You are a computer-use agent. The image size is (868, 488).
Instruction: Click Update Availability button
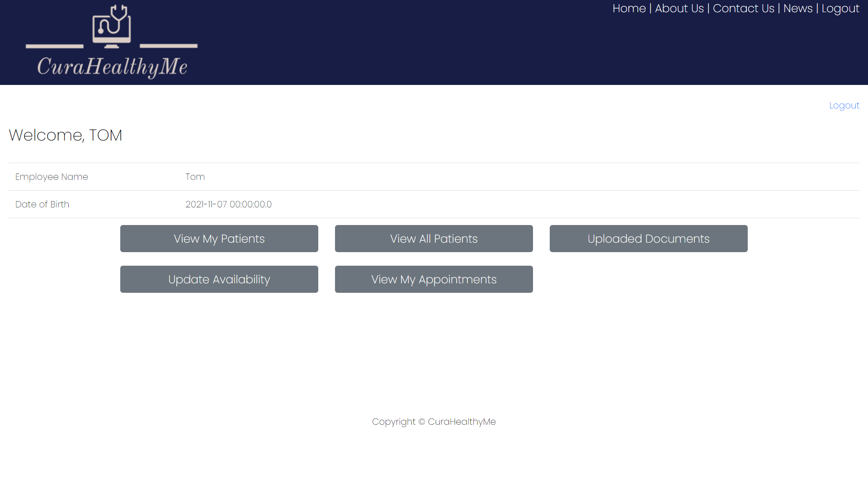tap(219, 279)
